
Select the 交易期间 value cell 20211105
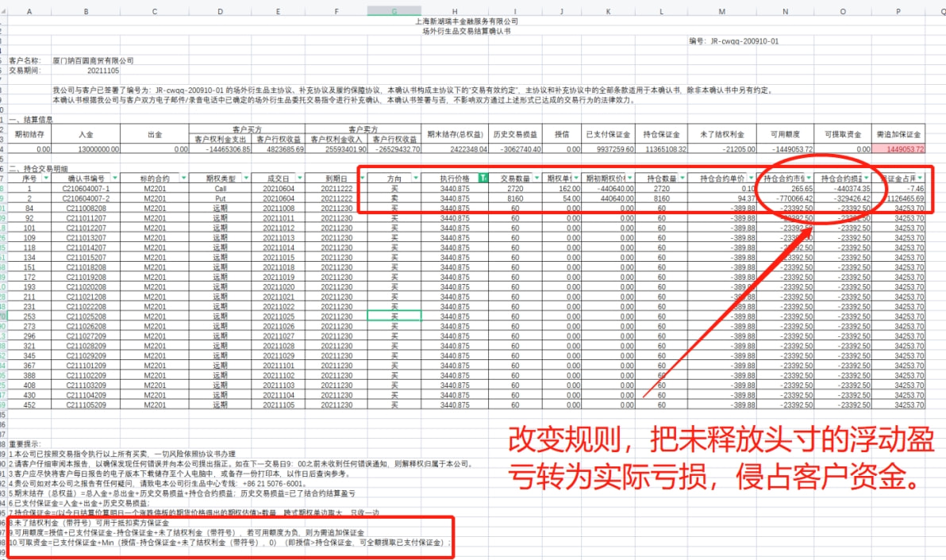click(x=86, y=71)
